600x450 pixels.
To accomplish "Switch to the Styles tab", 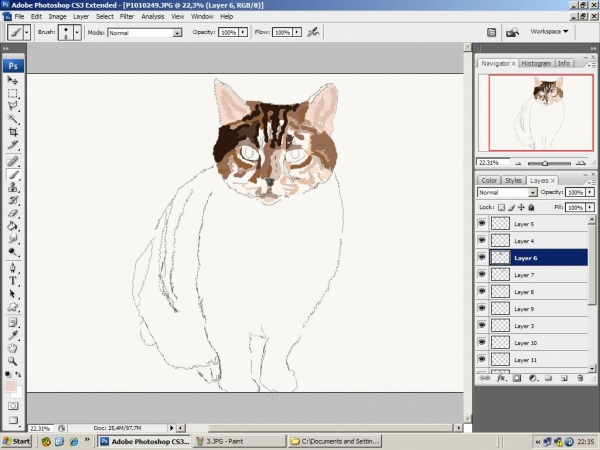I will point(513,180).
